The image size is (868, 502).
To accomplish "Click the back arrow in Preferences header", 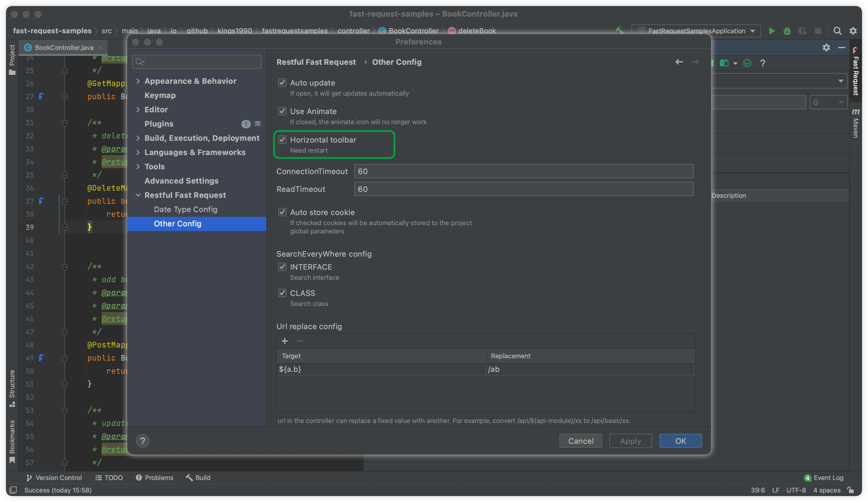I will 679,62.
